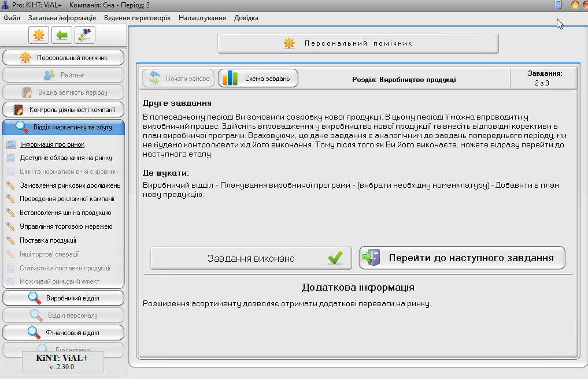Screen dimensions: 588x379
Task: Click chart icon beside Інформація про ринок
Action: click(10, 144)
